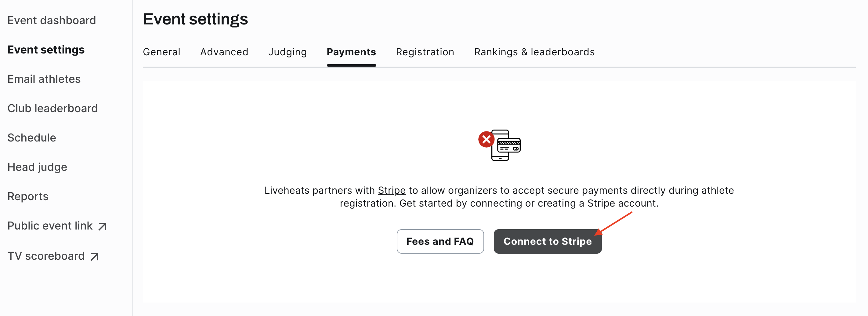Open the General tab
This screenshot has width=868, height=316.
161,52
